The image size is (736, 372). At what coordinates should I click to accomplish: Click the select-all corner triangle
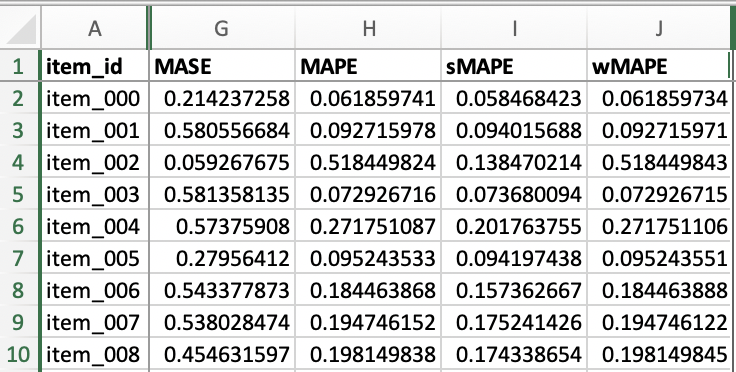pyautogui.click(x=20, y=28)
